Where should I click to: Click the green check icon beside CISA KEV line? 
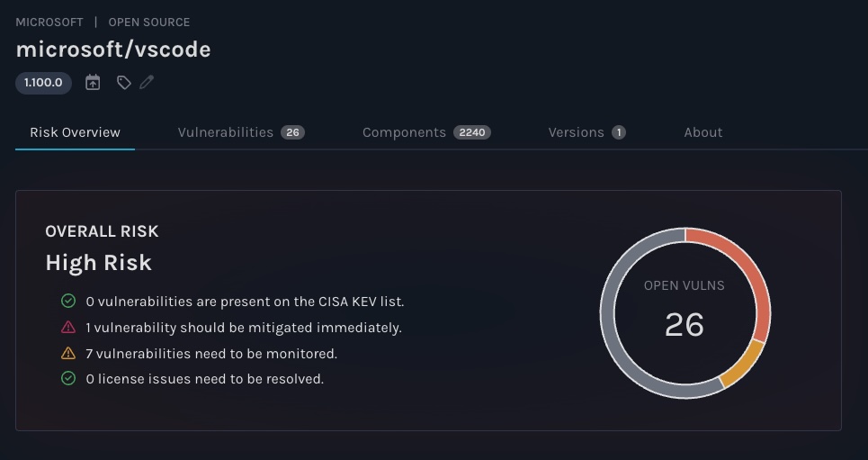click(68, 301)
